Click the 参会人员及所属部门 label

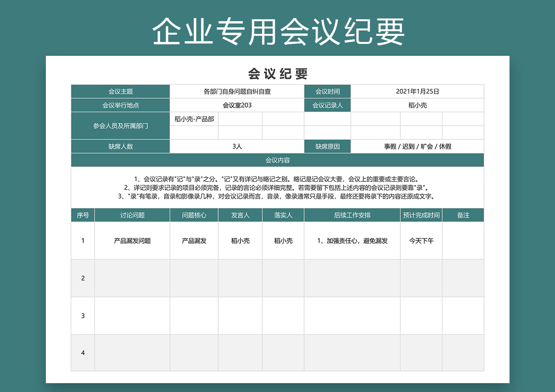(120, 126)
